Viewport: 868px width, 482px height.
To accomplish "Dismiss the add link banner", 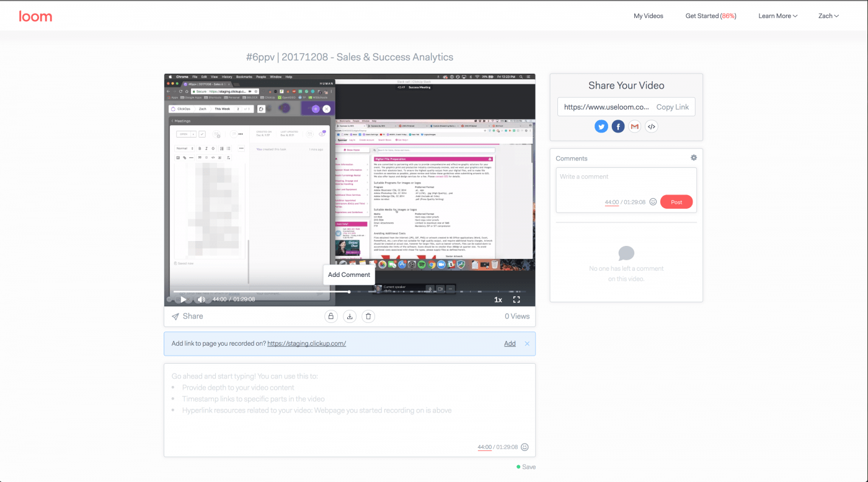I will pos(527,343).
